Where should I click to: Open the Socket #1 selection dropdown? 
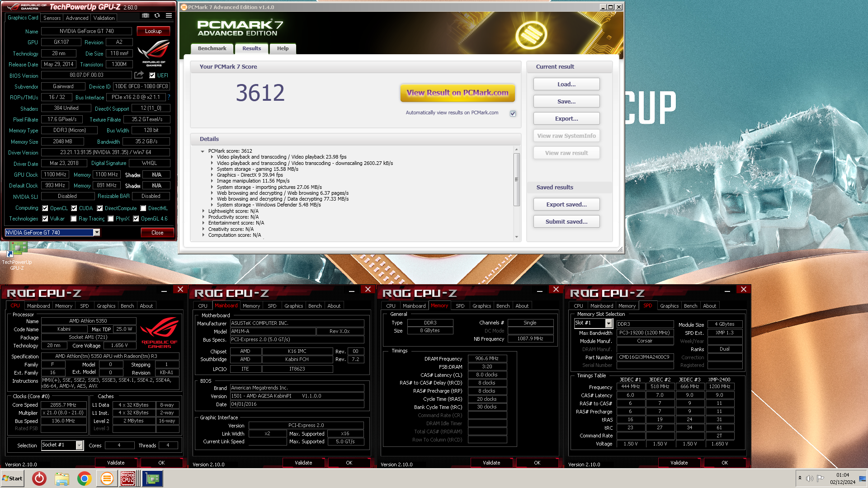tap(80, 445)
